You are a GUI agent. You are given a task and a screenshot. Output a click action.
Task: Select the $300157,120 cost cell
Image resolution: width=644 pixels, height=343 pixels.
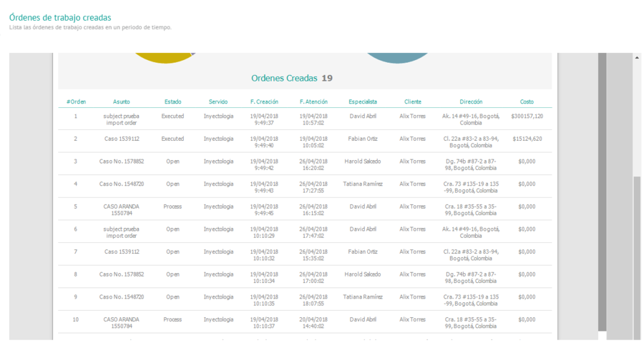(x=527, y=116)
